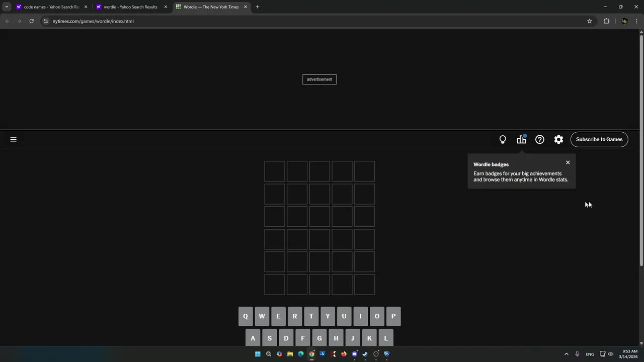Screen dimensions: 644x362
Task: Open volume control in system tray
Action: click(x=610, y=354)
